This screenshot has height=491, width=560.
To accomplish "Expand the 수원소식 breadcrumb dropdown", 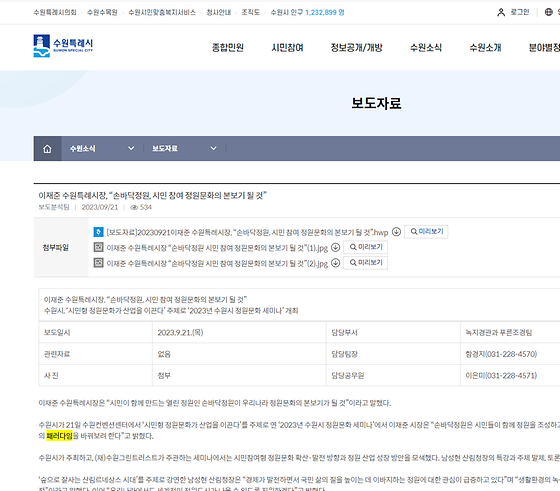I will click(x=131, y=148).
